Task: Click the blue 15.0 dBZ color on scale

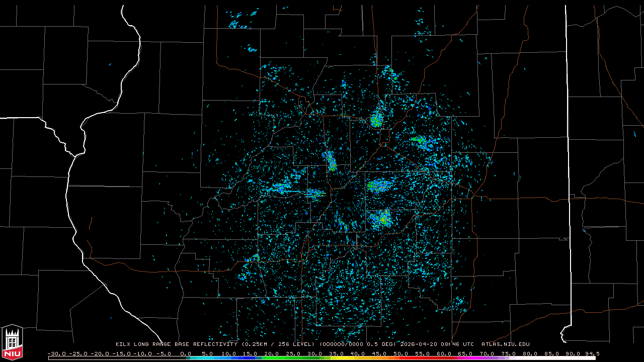Action: (251, 358)
